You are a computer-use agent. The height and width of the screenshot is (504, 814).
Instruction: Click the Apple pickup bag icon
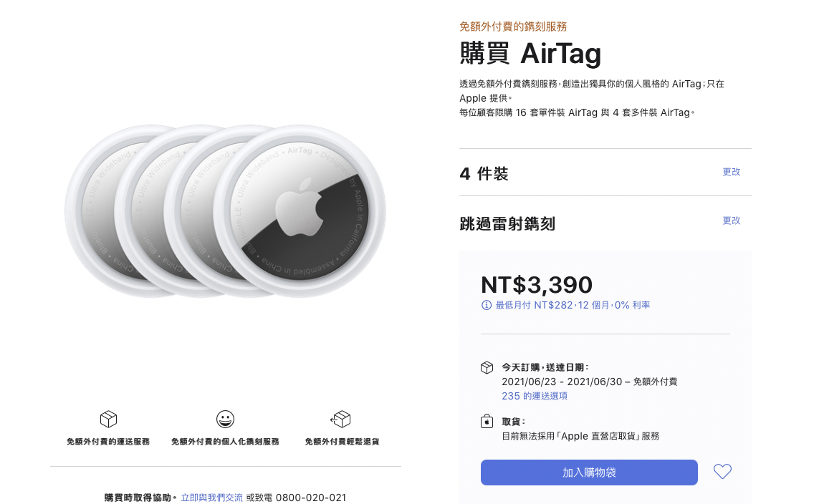coord(487,421)
